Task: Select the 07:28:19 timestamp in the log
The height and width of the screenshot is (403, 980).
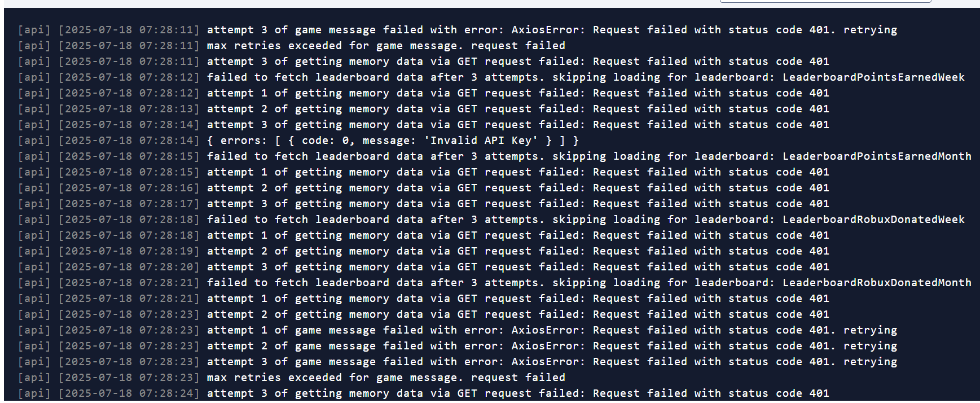Action: (129, 251)
